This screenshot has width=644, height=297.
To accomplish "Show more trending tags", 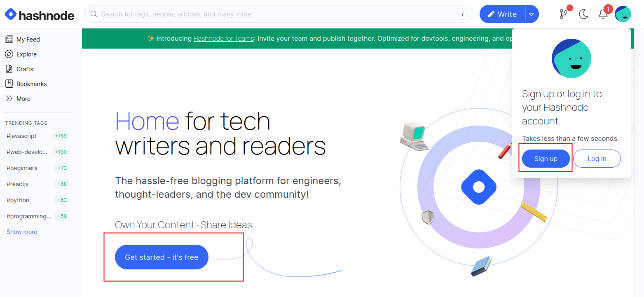I will [x=22, y=232].
